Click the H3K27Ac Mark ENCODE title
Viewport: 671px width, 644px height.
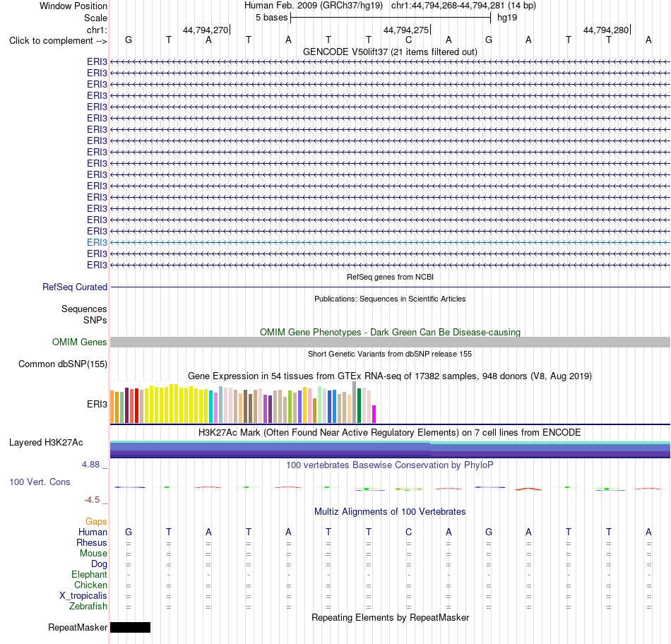pyautogui.click(x=390, y=433)
